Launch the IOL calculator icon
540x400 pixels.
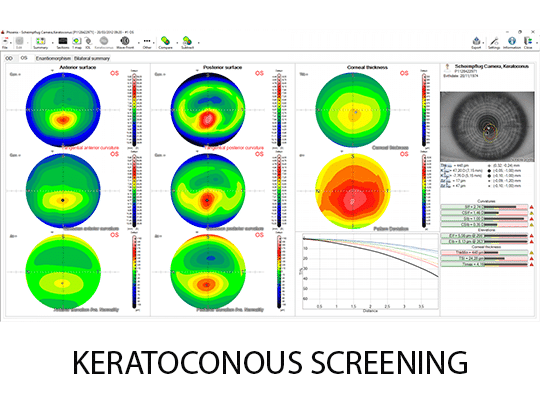point(88,43)
